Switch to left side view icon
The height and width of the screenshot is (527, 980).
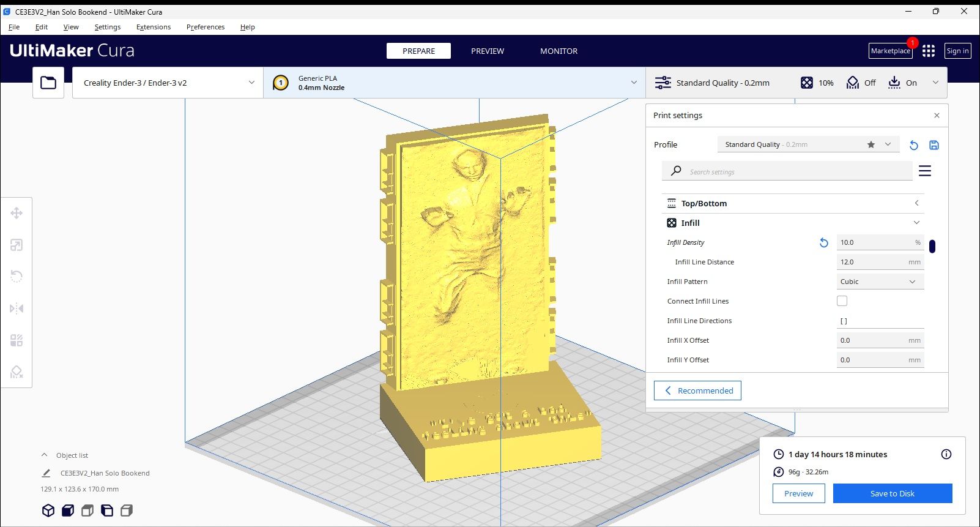point(107,510)
